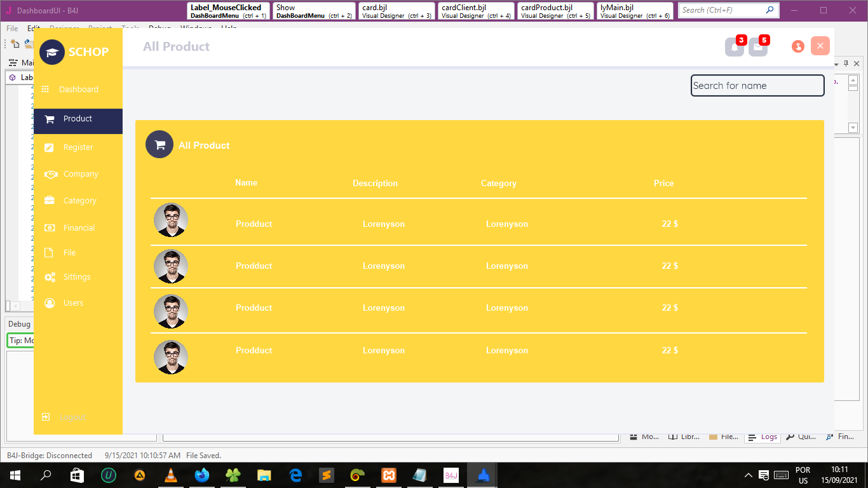This screenshot has height=488, width=868.
Task: Open the File section in the sidebar
Action: point(60,253)
